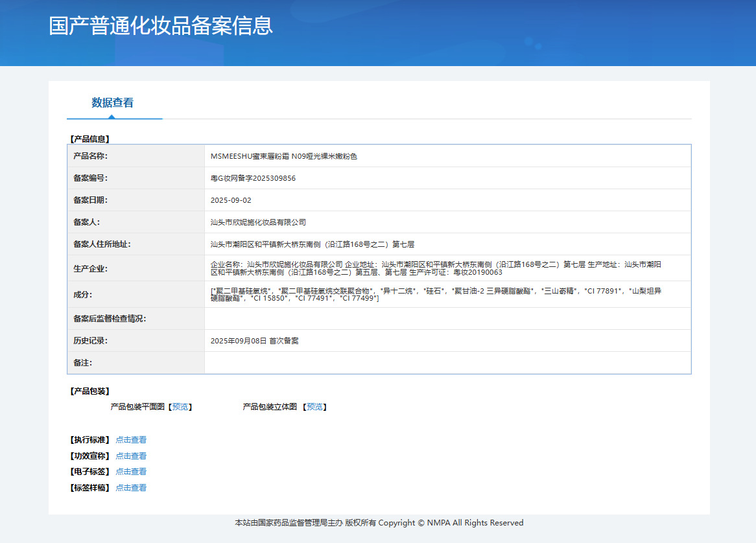Click the 备案人: row label
The image size is (756, 543).
[86, 223]
